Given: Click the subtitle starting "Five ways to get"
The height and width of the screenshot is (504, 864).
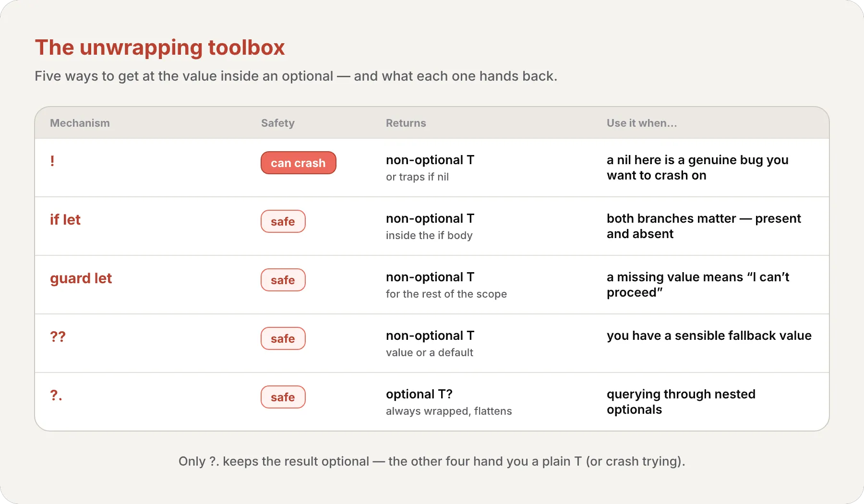Looking at the screenshot, I should coord(296,76).
